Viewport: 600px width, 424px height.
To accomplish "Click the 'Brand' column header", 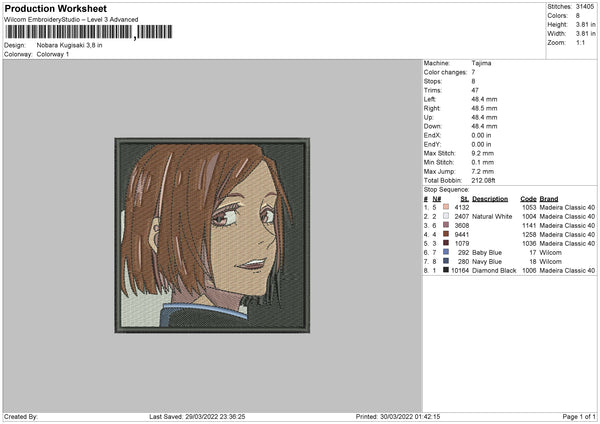I will click(549, 199).
